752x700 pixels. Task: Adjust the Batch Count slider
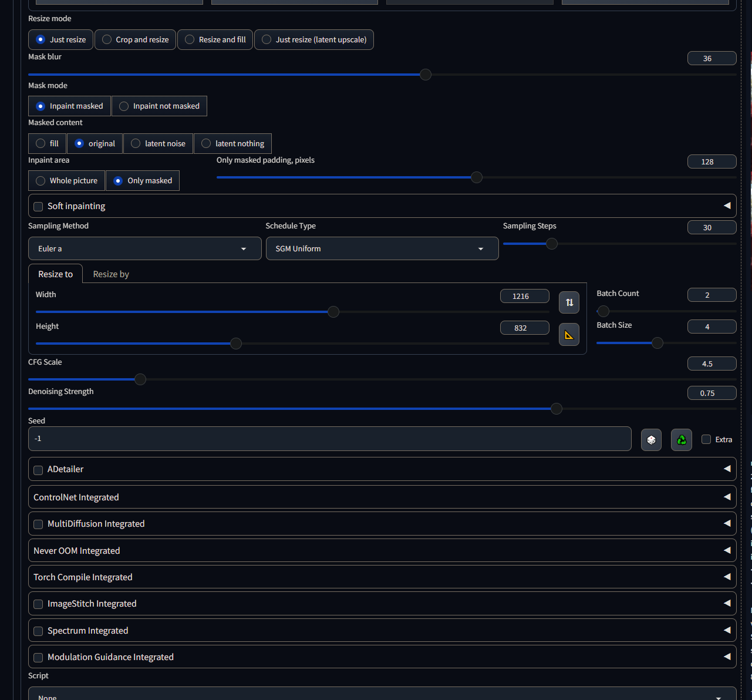coord(666,311)
